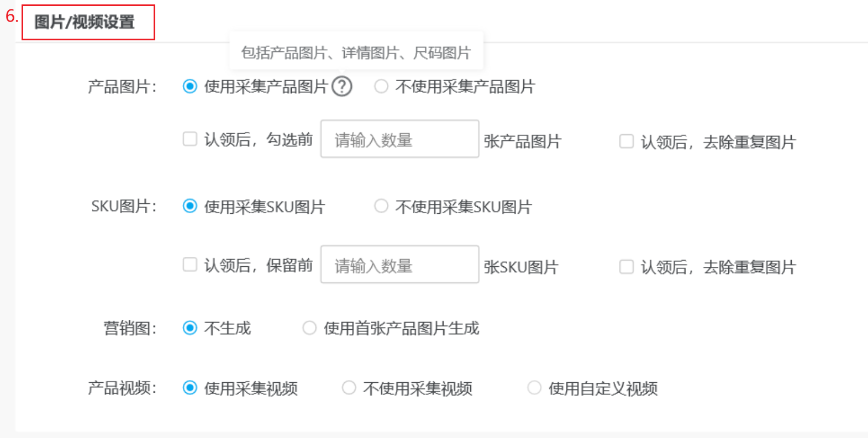The image size is (868, 438).
Task: Click the help question mark icon
Action: pos(342,87)
